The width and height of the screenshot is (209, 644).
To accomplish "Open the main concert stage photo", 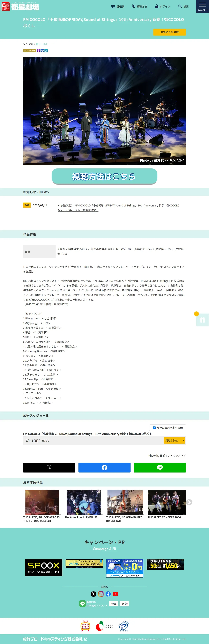I will click(x=104, y=111).
